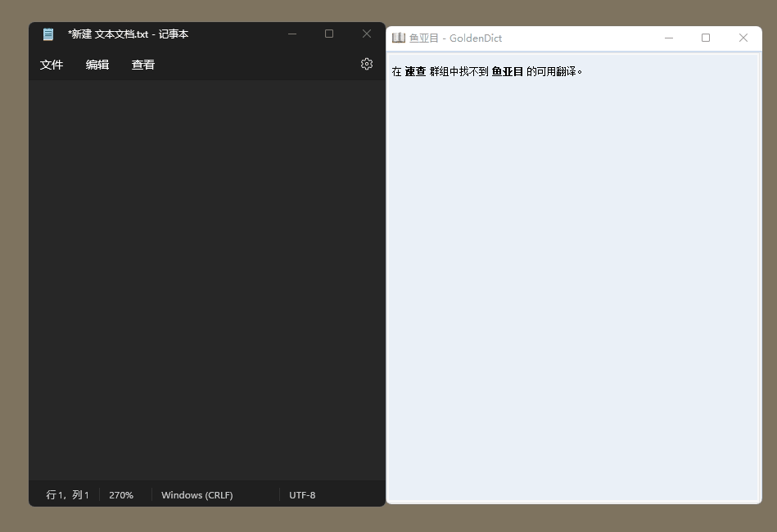Minimize the Notepad window
The height and width of the screenshot is (532, 777).
292,34
